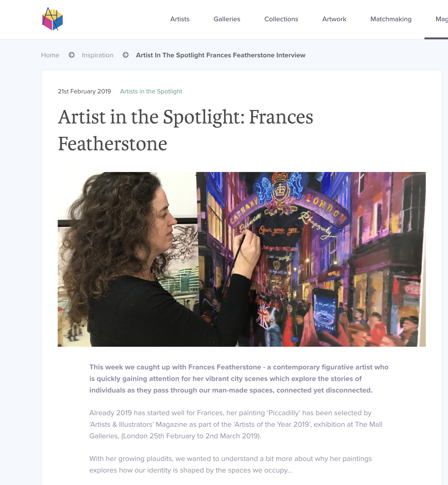The height and width of the screenshot is (485, 448).
Task: Click the photo of the artist painting
Action: (x=242, y=259)
